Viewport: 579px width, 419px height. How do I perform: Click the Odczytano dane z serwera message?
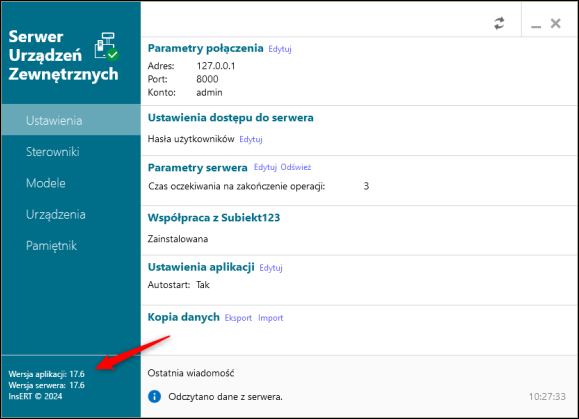pyautogui.click(x=225, y=397)
